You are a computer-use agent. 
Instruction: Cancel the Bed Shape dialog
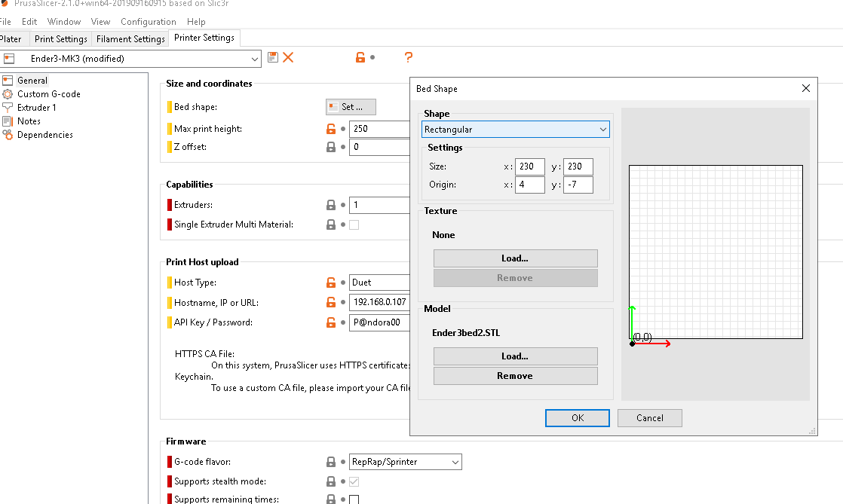650,418
